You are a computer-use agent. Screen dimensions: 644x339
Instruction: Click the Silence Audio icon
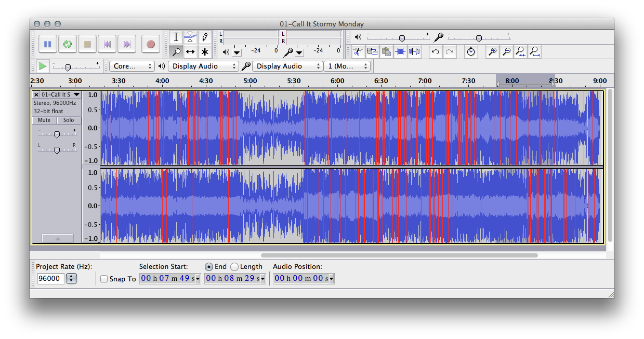pos(414,51)
